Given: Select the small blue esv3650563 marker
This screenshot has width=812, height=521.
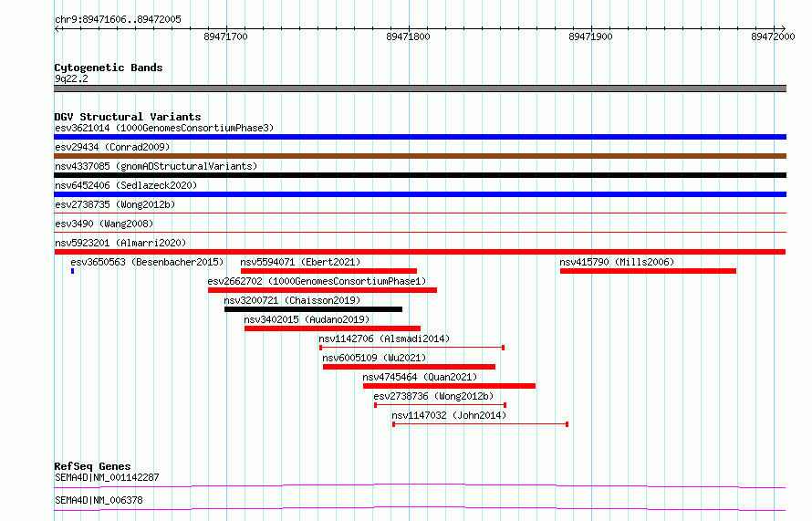Looking at the screenshot, I should pyautogui.click(x=72, y=271).
